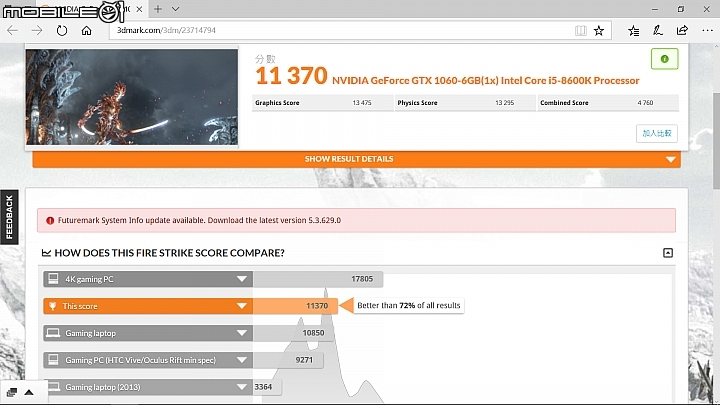Expand the Gaming laptop dropdown
Screen dimensions: 720x405
[x=242, y=333]
